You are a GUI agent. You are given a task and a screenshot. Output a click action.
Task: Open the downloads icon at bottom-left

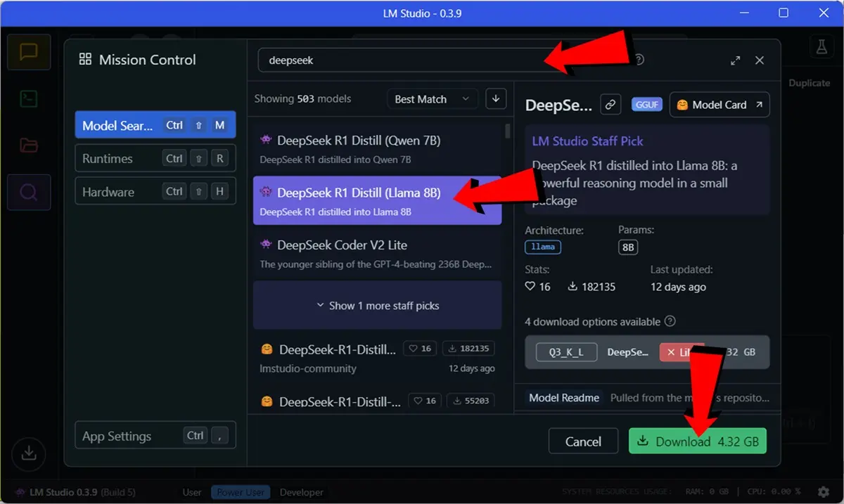[x=29, y=453]
